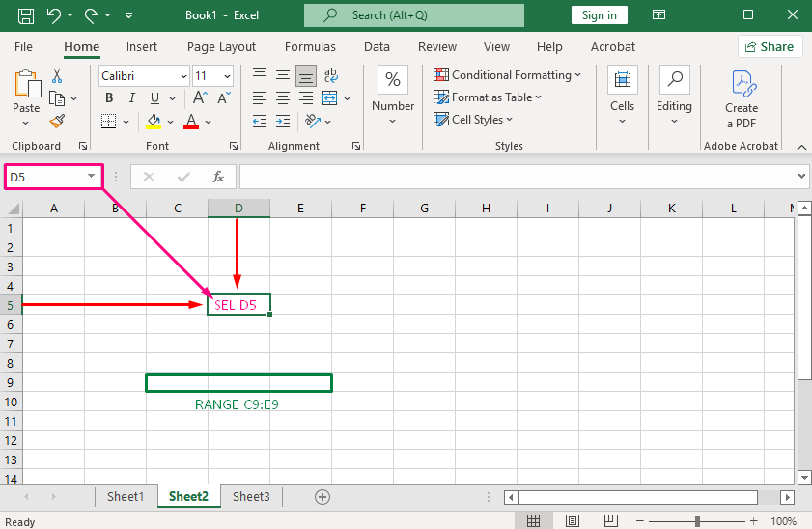Screen dimensions: 812x529
Task: Open the Name Box dropdown arrow
Action: (x=92, y=177)
